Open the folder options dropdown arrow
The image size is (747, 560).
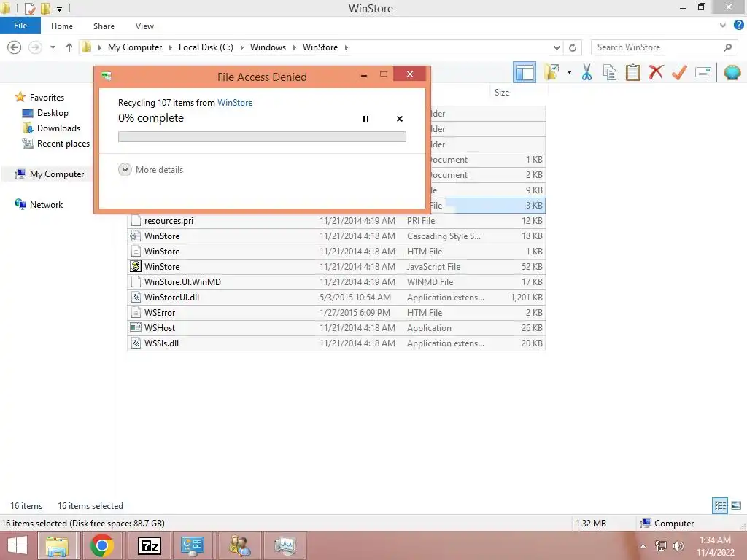[569, 73]
